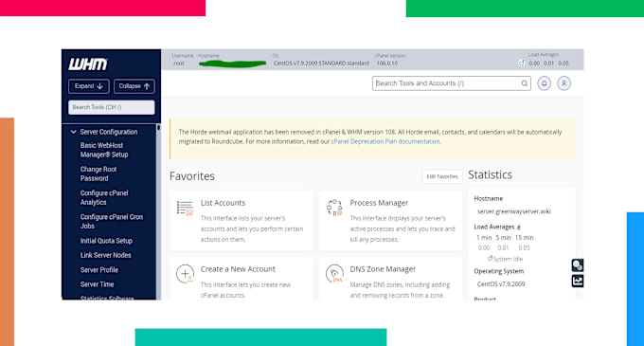The image size is (644, 346).
Task: Click Process Manager icon
Action: click(334, 208)
